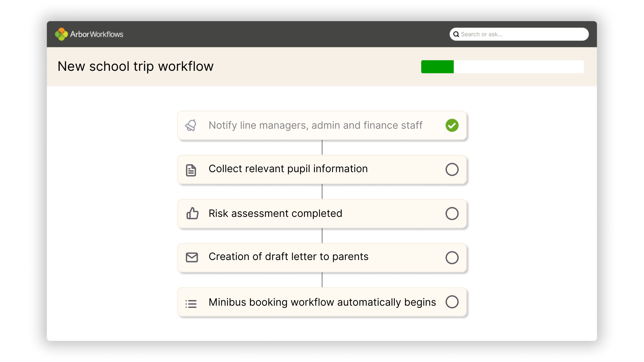Screen dimensions: 644x362
Task: Open the Minibus booking workflow step
Action: pos(322,302)
